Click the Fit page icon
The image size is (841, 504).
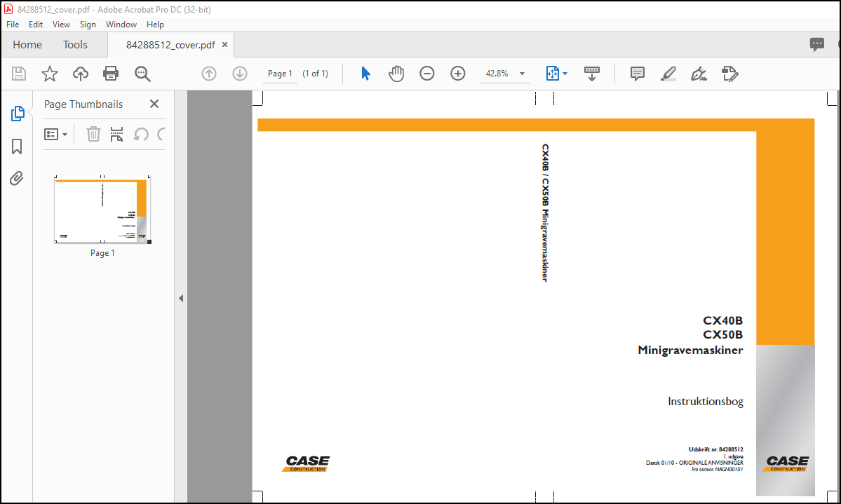click(x=553, y=74)
